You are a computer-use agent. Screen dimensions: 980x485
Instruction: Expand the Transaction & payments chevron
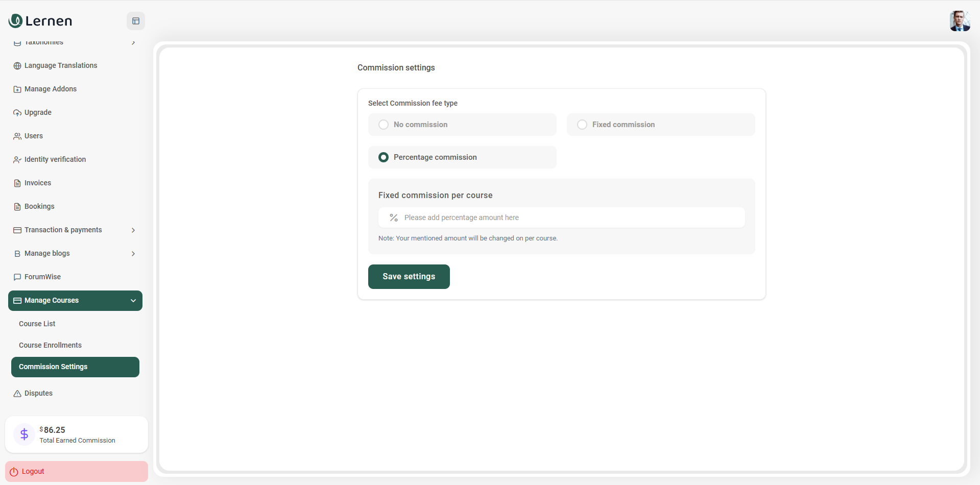(x=133, y=230)
